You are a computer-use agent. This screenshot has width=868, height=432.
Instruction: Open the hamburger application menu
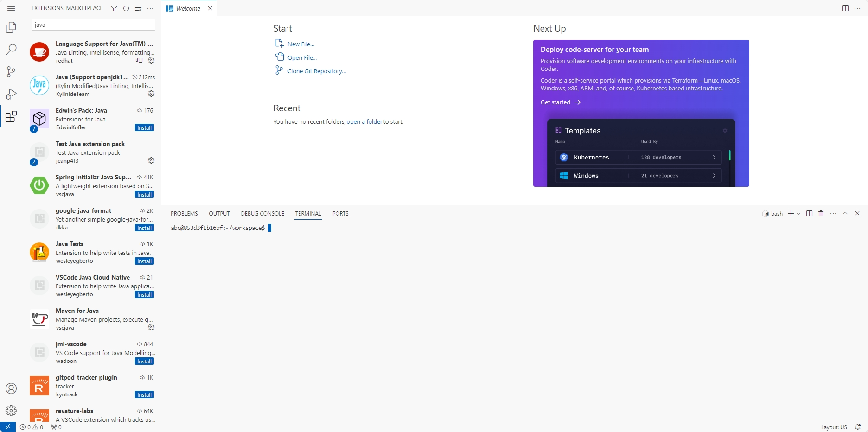(x=11, y=8)
